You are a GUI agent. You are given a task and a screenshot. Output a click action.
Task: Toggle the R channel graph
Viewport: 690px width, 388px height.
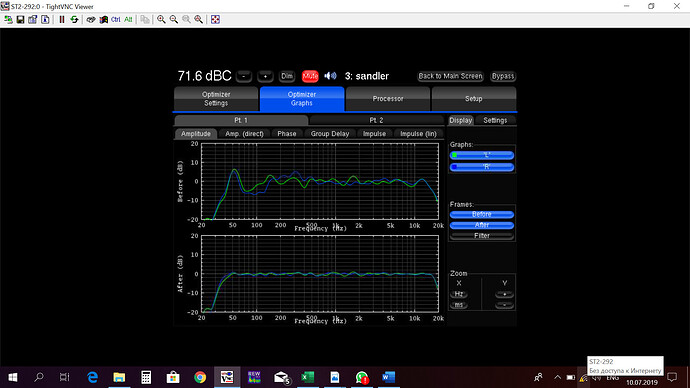[x=482, y=167]
